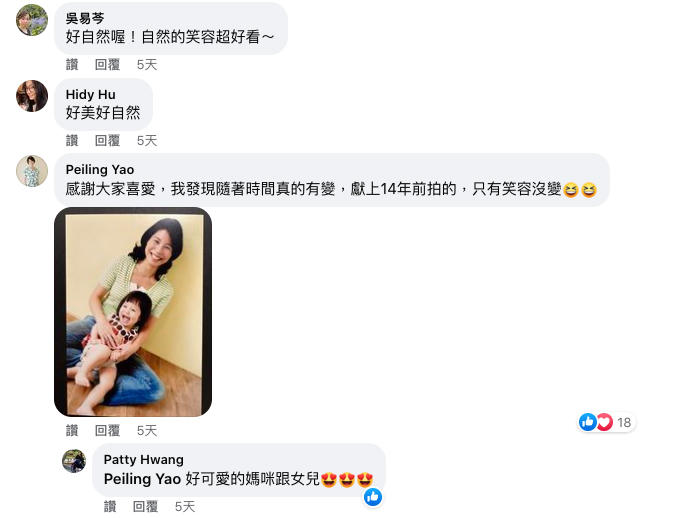Open Hidy Hu's profile avatar
Image resolution: width=679 pixels, height=518 pixels.
point(32,96)
